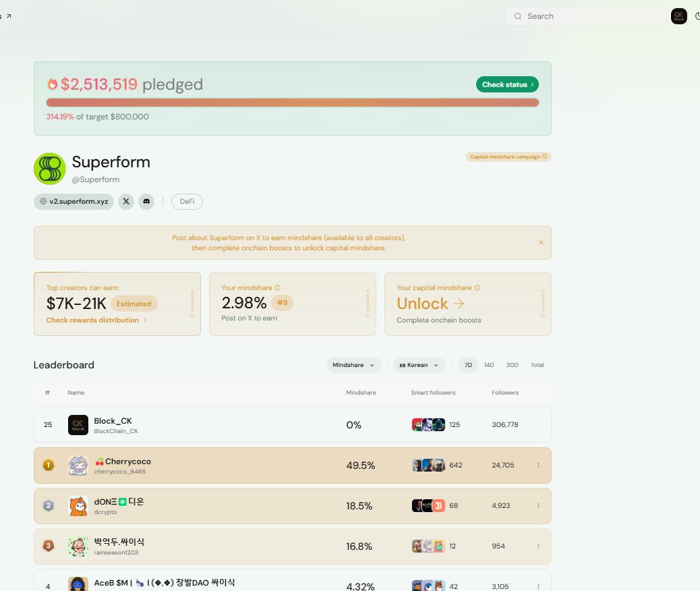Viewport: 700px width, 591px height.
Task: Click the Smart followers column header
Action: [433, 393]
